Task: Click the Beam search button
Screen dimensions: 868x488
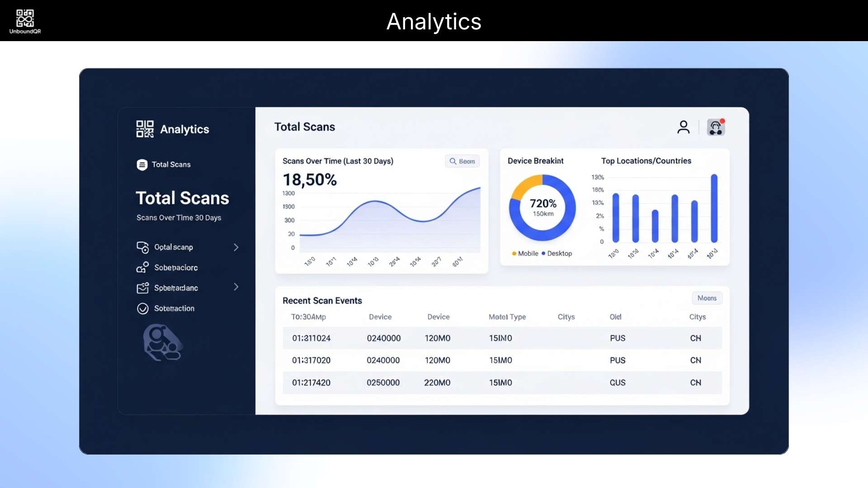Action: (x=462, y=161)
